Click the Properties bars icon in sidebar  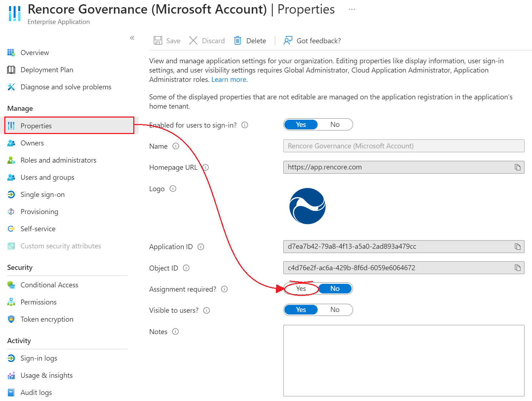click(x=11, y=126)
